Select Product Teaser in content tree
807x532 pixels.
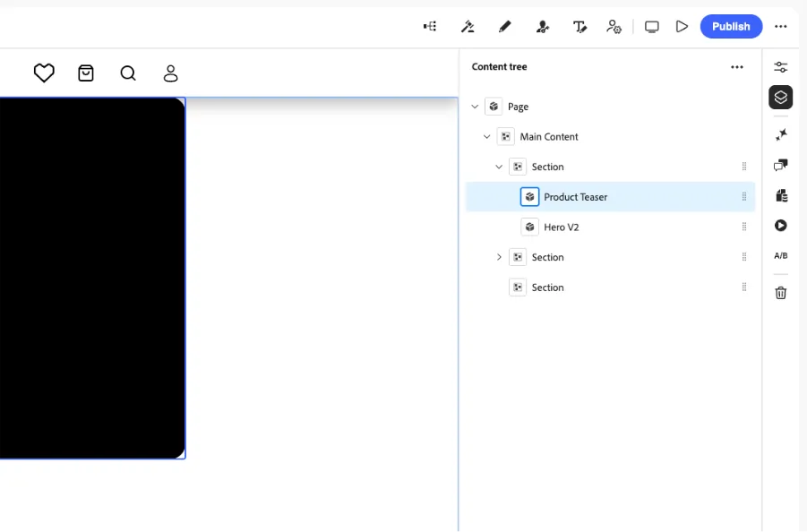coord(610,197)
